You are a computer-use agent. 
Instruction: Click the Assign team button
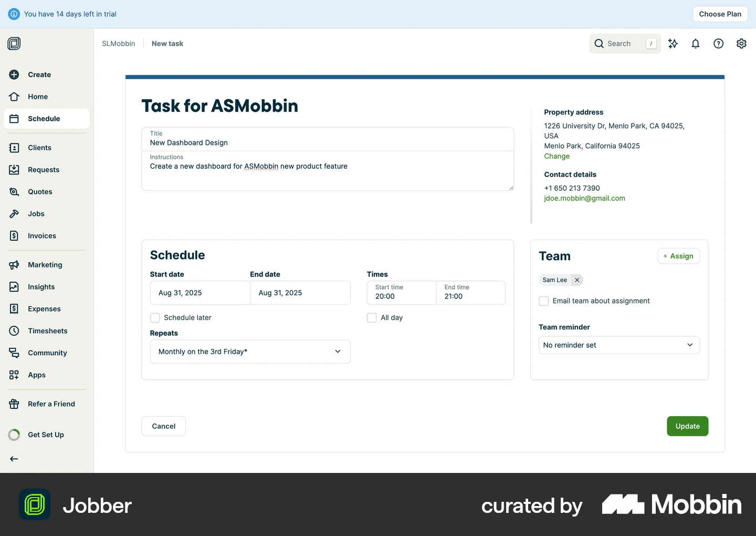coord(678,256)
